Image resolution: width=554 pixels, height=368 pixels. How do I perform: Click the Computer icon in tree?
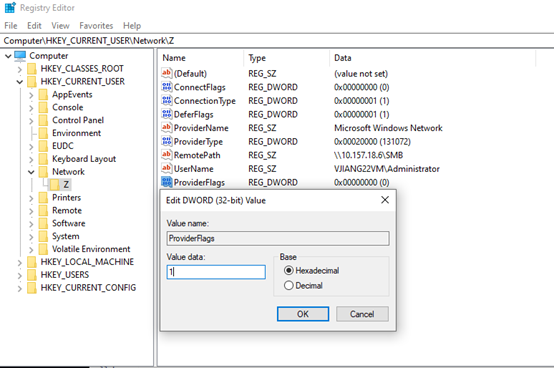(20, 56)
